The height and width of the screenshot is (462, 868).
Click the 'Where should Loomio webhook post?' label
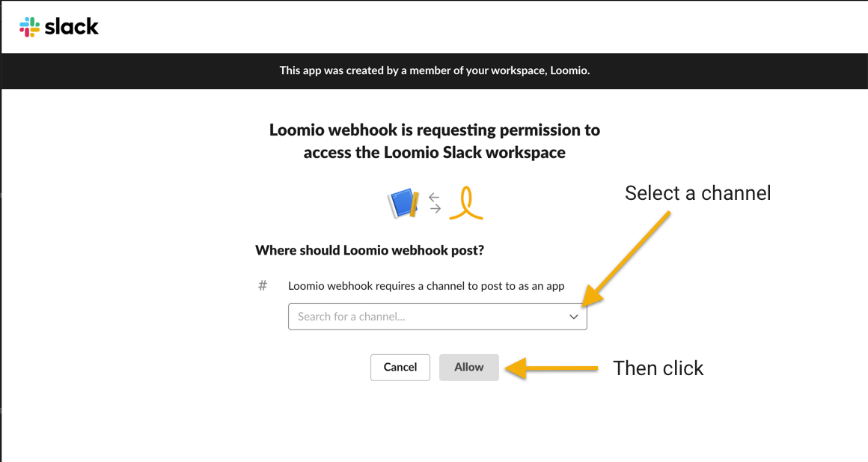click(x=370, y=250)
